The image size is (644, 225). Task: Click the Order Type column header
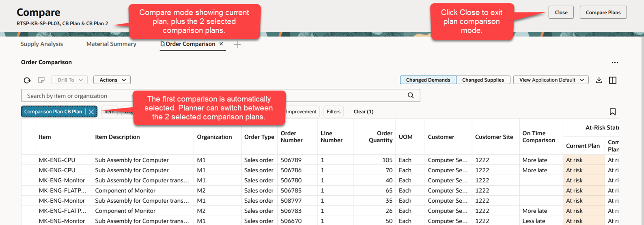(x=259, y=137)
